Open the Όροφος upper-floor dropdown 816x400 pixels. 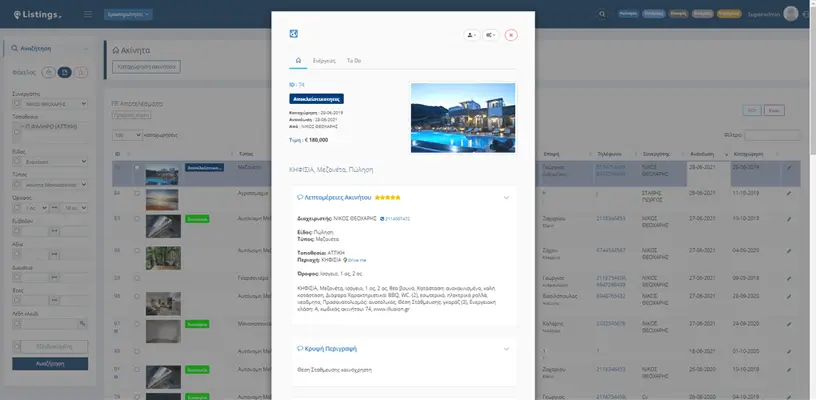point(74,208)
